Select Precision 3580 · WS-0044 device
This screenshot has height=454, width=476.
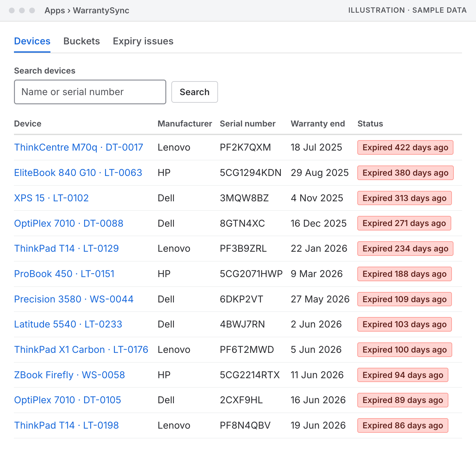(x=74, y=299)
